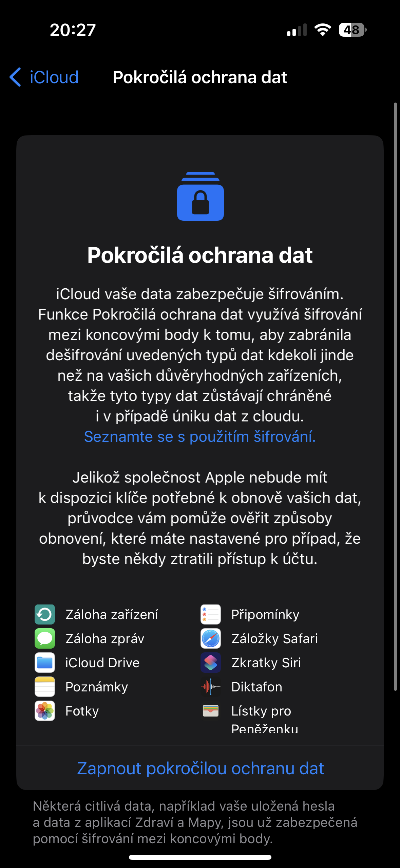Tap the Poznámky notes icon
Screen dimensions: 400x868
(x=45, y=687)
